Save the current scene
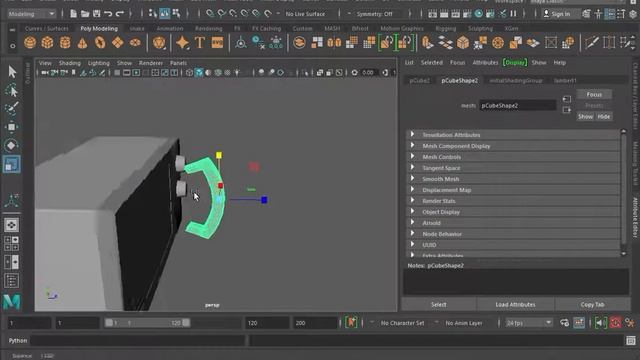Image resolution: width=640 pixels, height=360 pixels. pyautogui.click(x=96, y=14)
